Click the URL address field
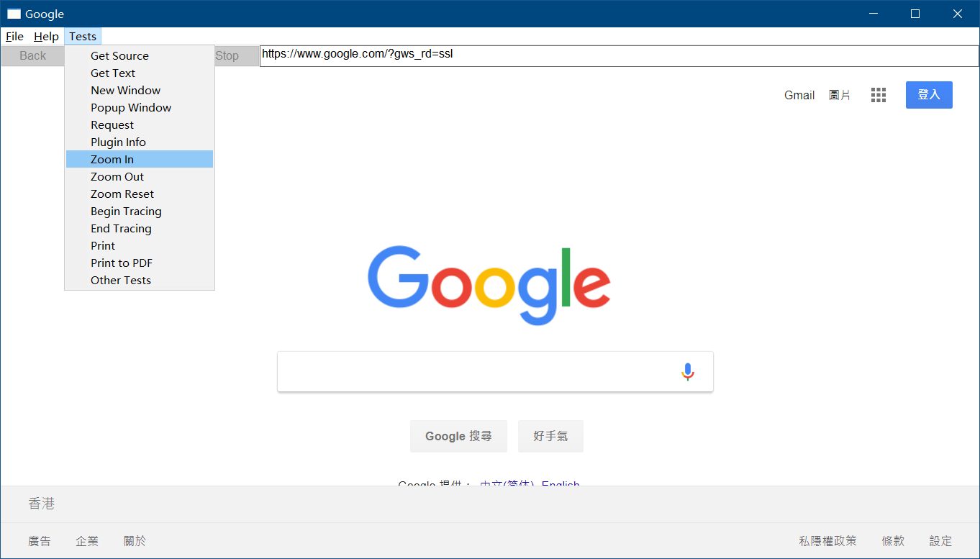The image size is (980, 559). [619, 56]
